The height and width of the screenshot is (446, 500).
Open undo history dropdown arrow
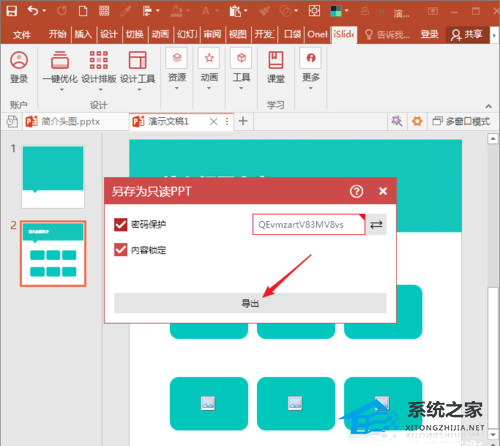pos(44,11)
